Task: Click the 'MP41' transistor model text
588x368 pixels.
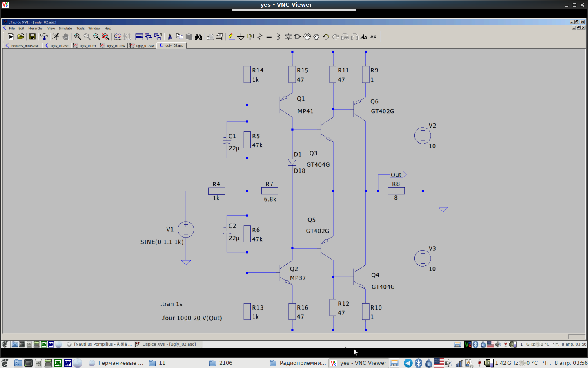Action: (x=305, y=111)
